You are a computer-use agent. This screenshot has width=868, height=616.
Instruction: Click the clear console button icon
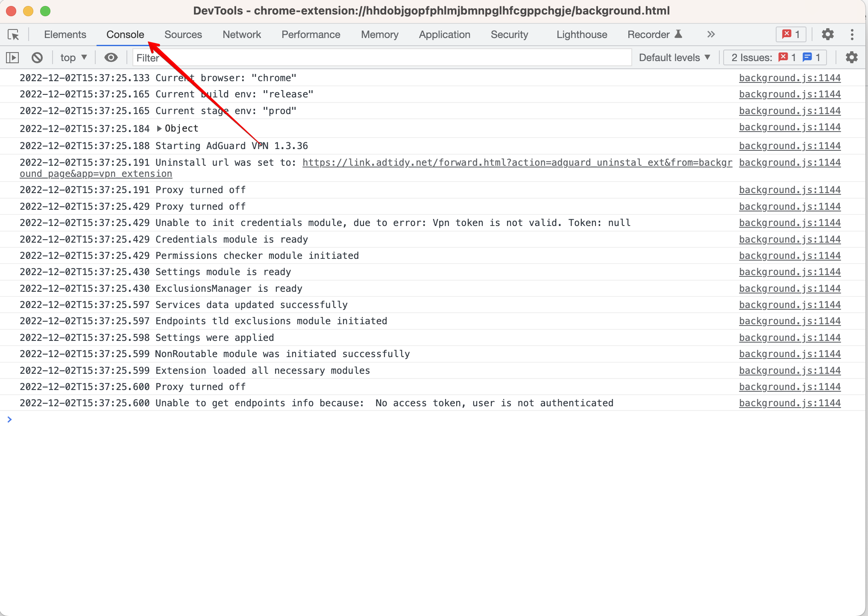pos(38,58)
